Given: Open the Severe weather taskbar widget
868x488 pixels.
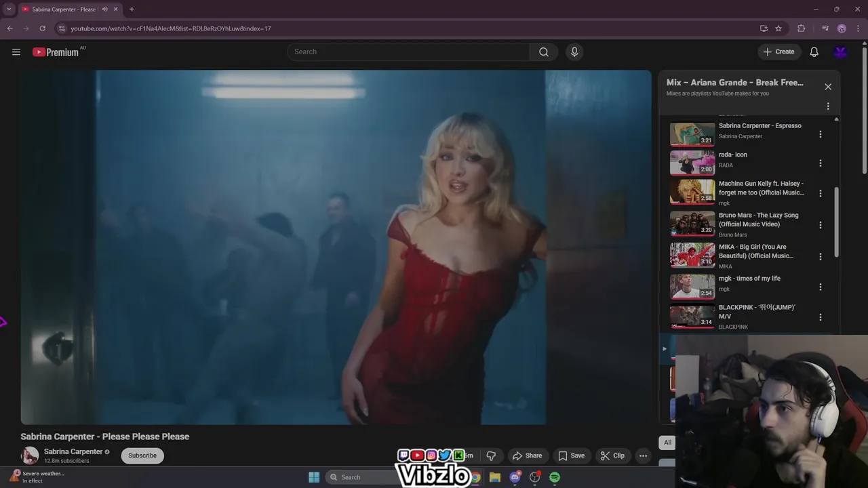Looking at the screenshot, I should pos(37,476).
